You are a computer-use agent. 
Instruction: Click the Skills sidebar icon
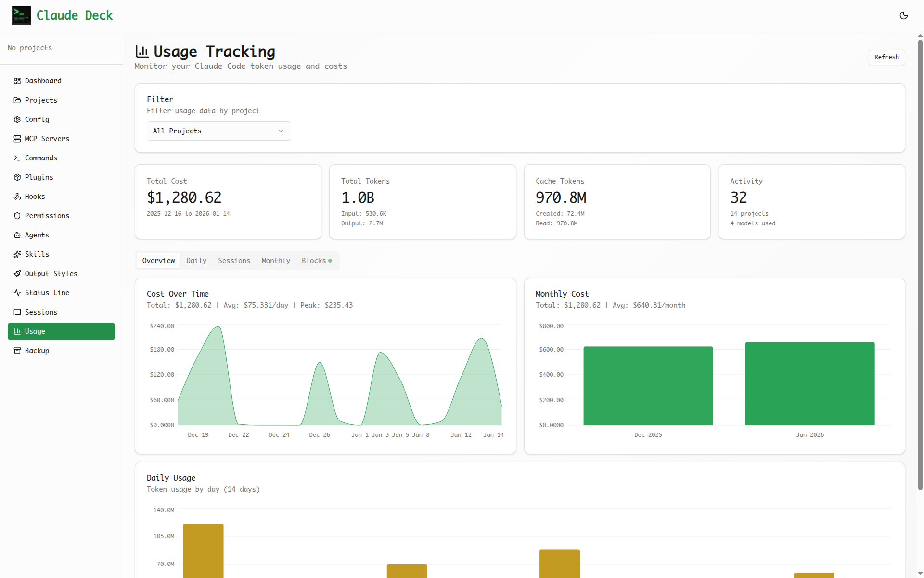(x=17, y=254)
